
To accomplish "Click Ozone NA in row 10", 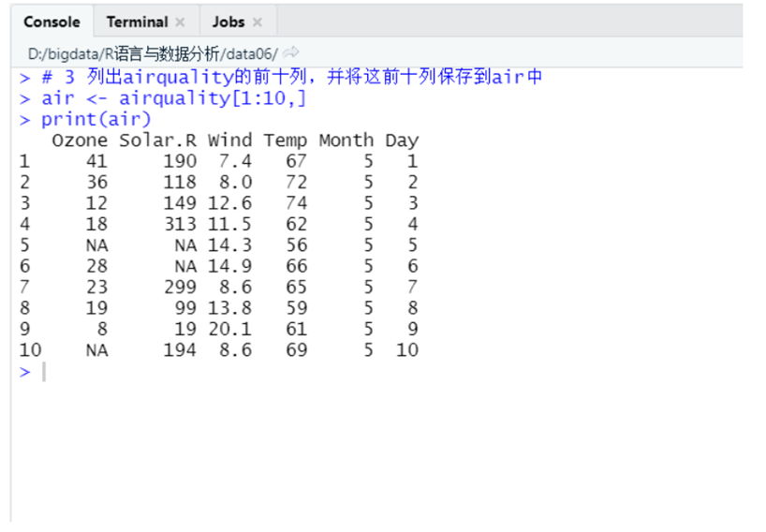I will pos(96,350).
